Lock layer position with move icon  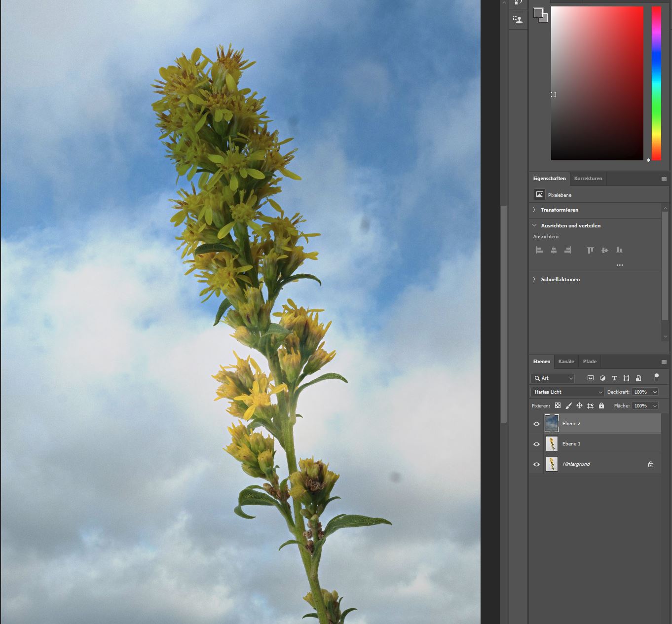pos(579,405)
